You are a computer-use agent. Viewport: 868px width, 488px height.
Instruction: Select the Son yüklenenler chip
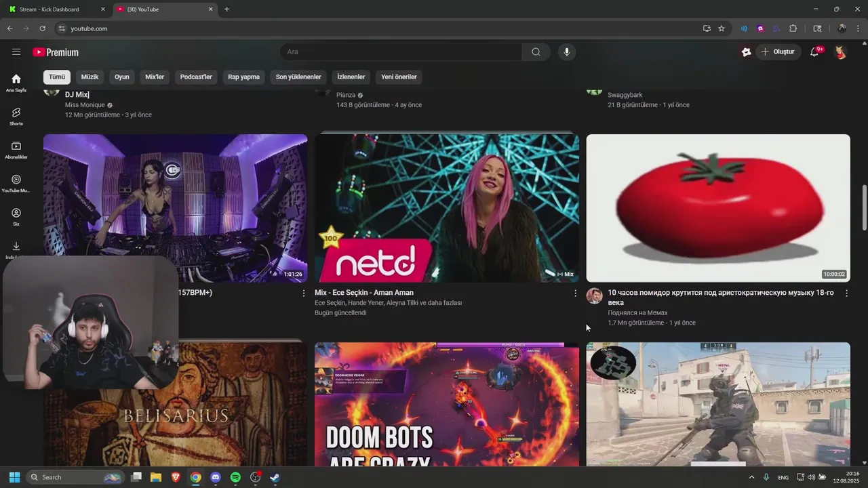tap(298, 77)
